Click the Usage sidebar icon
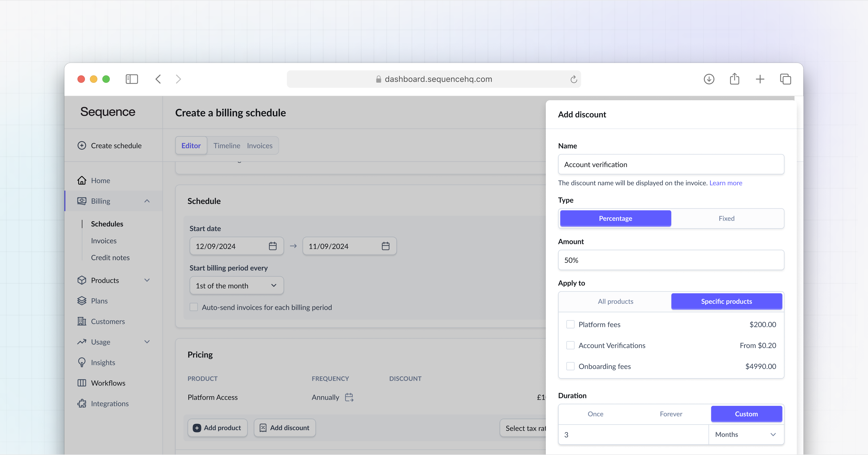Image resolution: width=868 pixels, height=455 pixels. tap(82, 341)
